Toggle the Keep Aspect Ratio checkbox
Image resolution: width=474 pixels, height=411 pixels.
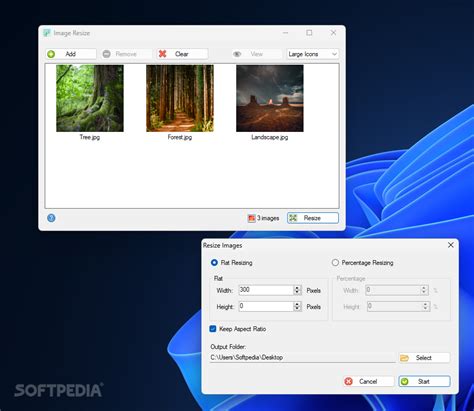tap(213, 329)
